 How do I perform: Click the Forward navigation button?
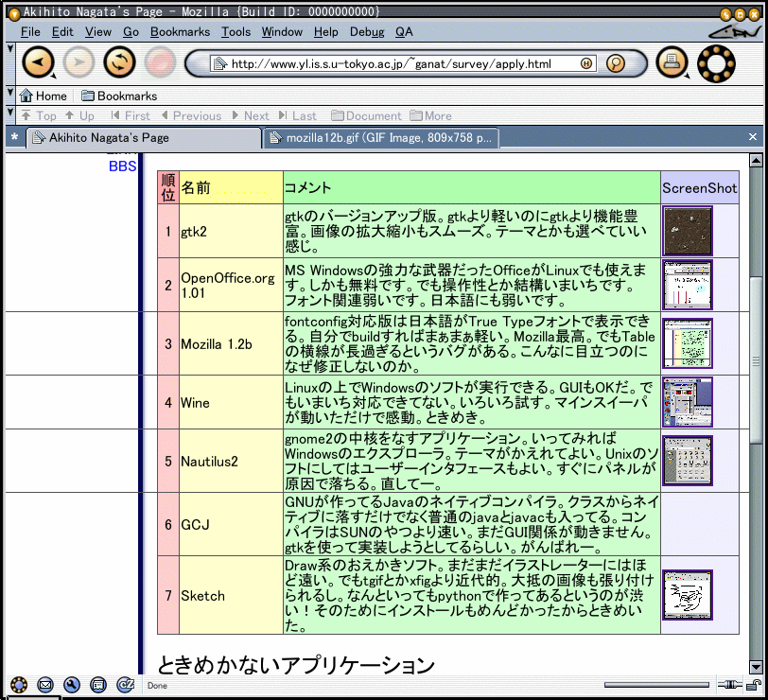(x=79, y=62)
